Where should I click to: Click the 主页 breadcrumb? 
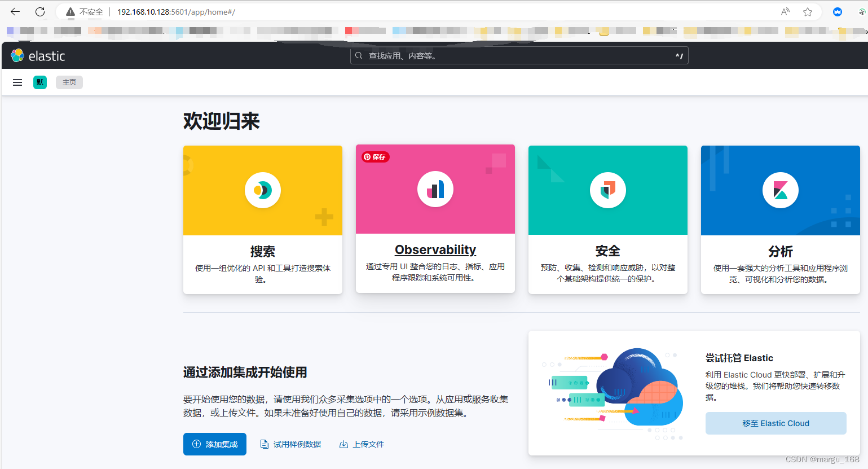click(69, 82)
